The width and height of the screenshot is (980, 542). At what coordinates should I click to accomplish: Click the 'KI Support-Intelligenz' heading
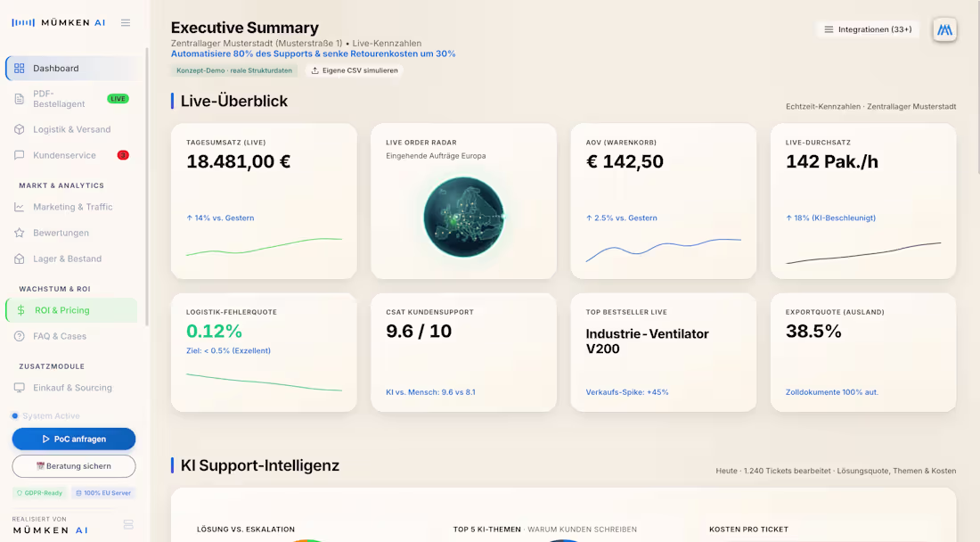pos(260,465)
